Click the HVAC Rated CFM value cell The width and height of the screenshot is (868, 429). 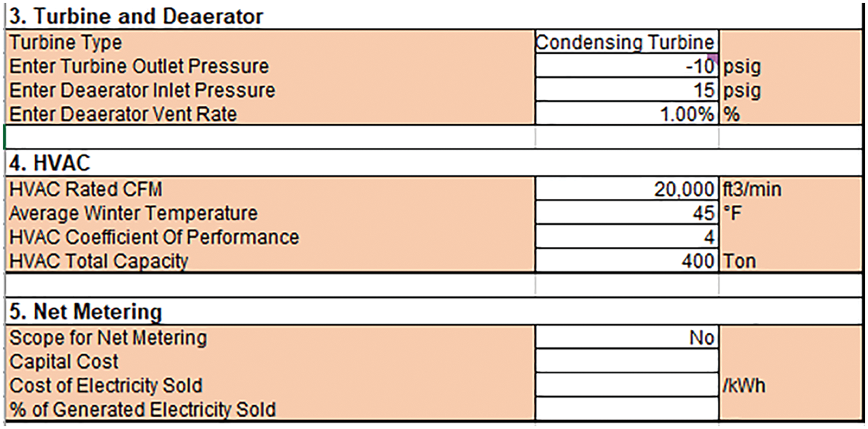pyautogui.click(x=626, y=189)
